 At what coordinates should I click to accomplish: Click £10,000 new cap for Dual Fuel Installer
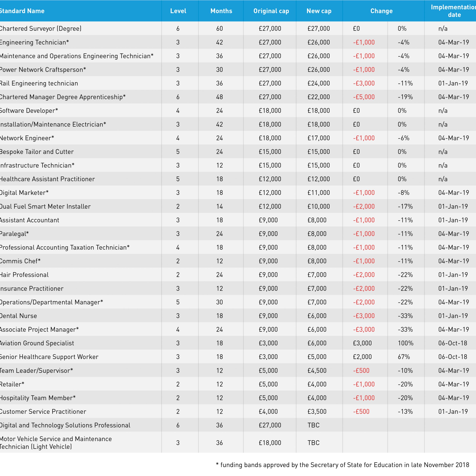(x=319, y=206)
